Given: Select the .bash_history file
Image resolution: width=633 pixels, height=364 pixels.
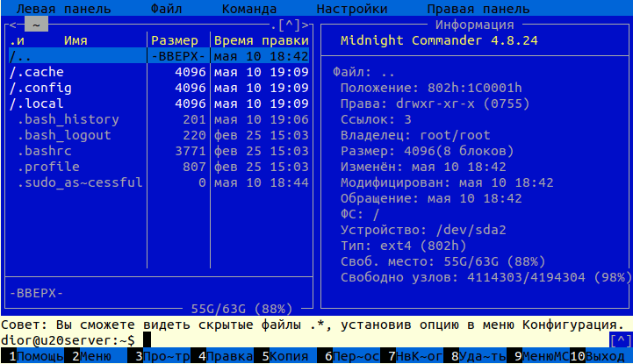Looking at the screenshot, I should pos(159,119).
